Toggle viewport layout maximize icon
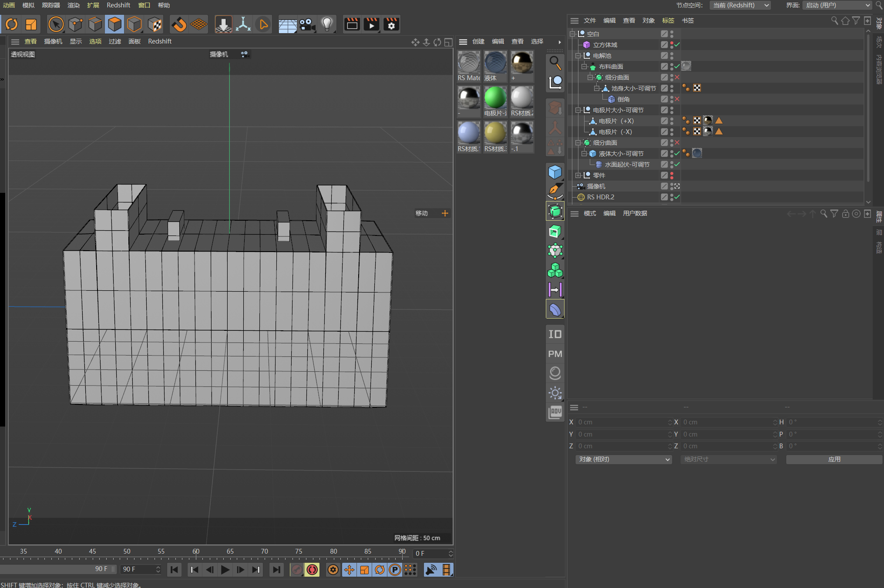Viewport: 884px width, 588px height. click(x=448, y=42)
